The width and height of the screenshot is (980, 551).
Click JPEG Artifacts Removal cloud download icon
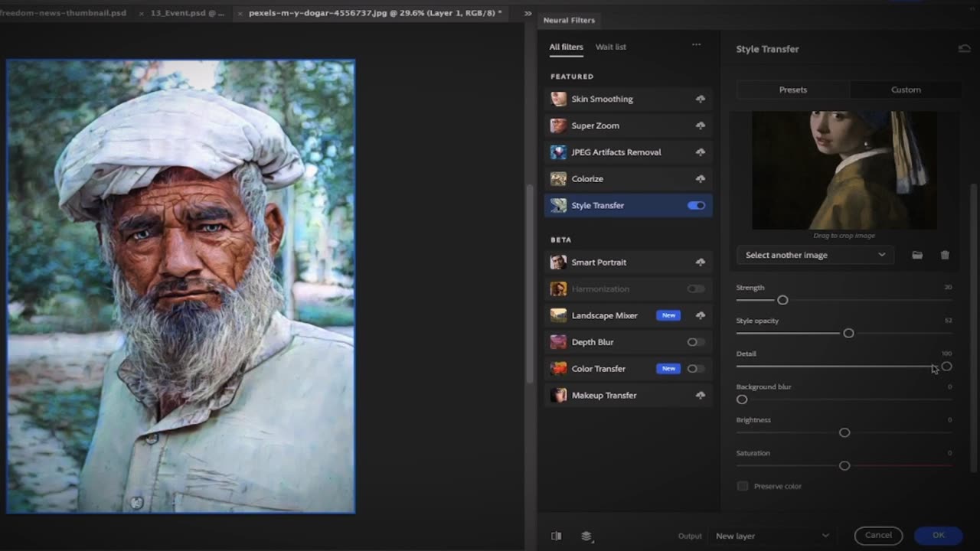(x=700, y=152)
